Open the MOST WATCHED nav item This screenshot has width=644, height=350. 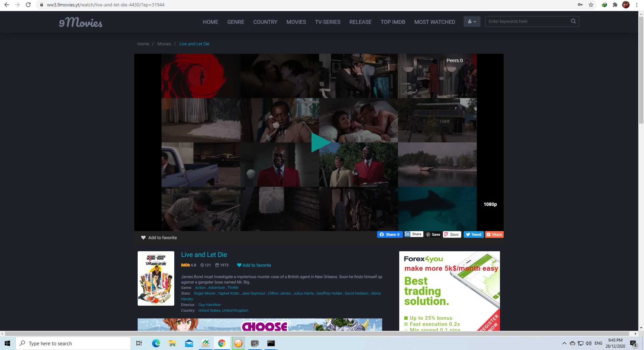pos(435,22)
